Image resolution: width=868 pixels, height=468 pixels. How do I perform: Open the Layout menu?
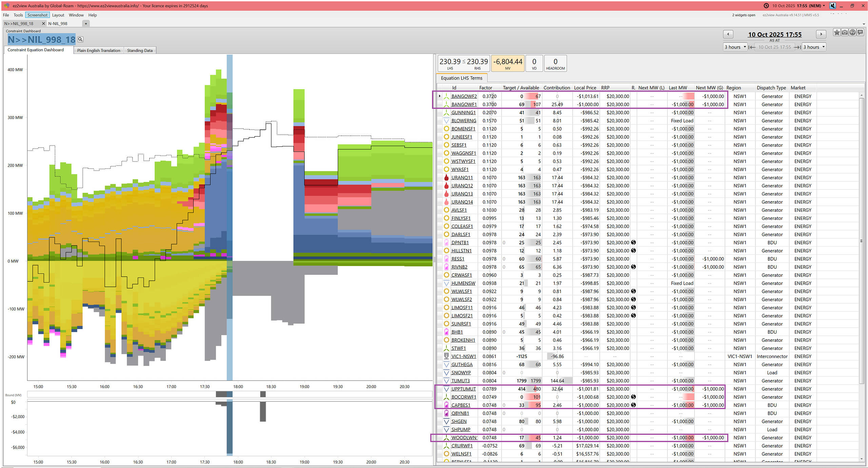(58, 15)
